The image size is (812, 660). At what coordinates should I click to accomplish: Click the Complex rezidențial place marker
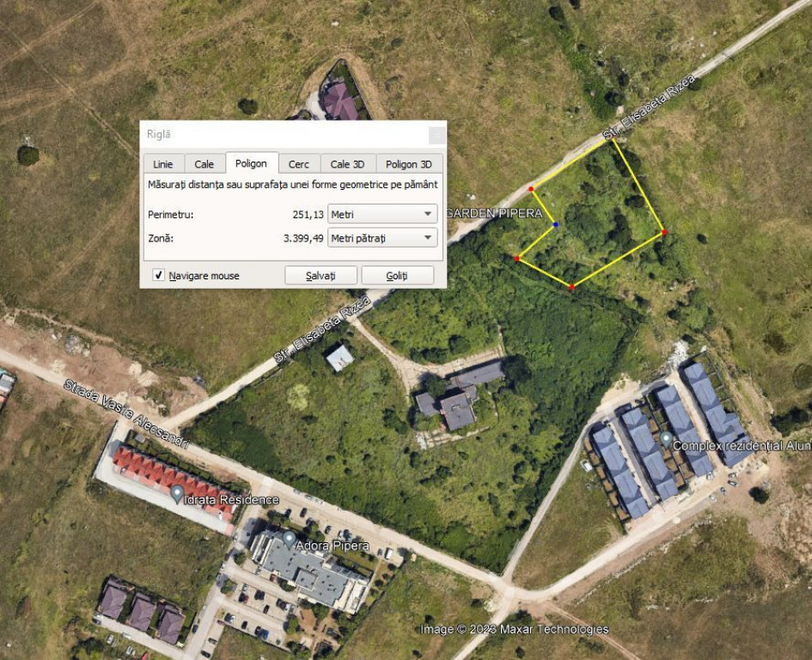click(x=666, y=440)
